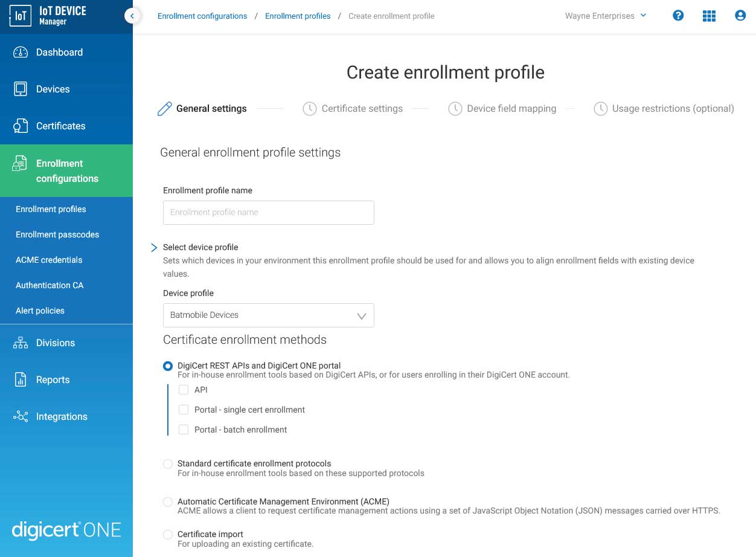The width and height of the screenshot is (756, 557).
Task: Go to the Certificate settings step
Action: coord(362,109)
